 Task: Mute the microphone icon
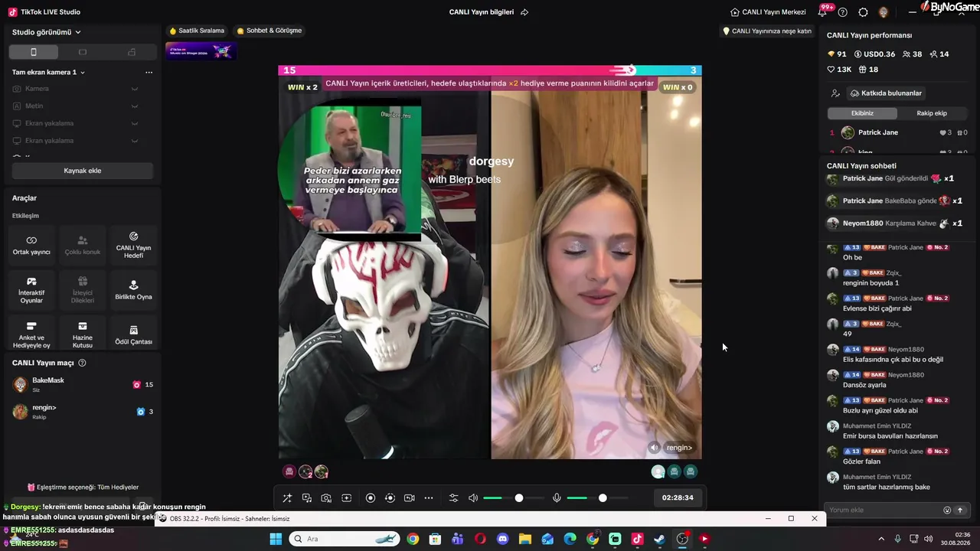[x=557, y=498]
